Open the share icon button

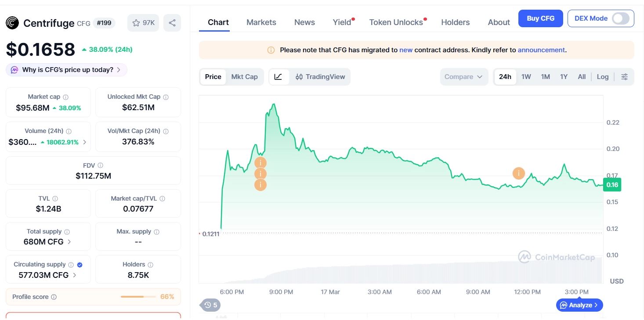[172, 23]
